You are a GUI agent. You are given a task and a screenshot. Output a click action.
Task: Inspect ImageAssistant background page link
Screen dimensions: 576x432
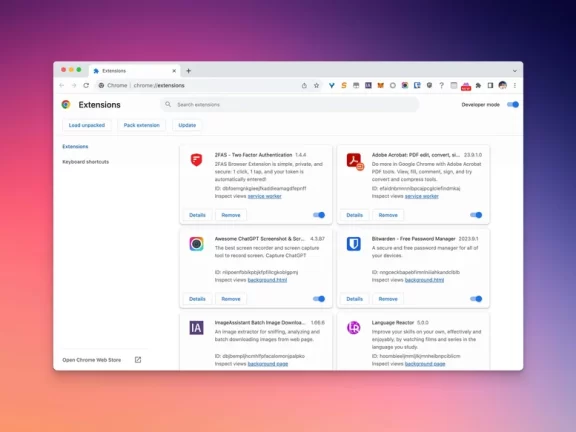(268, 364)
